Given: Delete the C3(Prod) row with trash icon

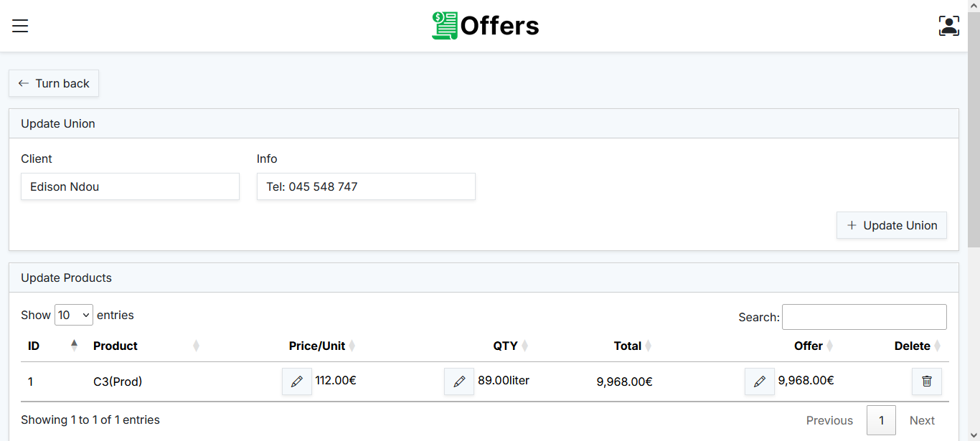Looking at the screenshot, I should (926, 381).
